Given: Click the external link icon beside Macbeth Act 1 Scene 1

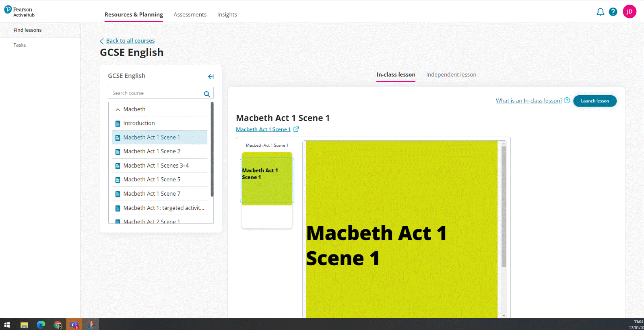Looking at the screenshot, I should pos(296,129).
